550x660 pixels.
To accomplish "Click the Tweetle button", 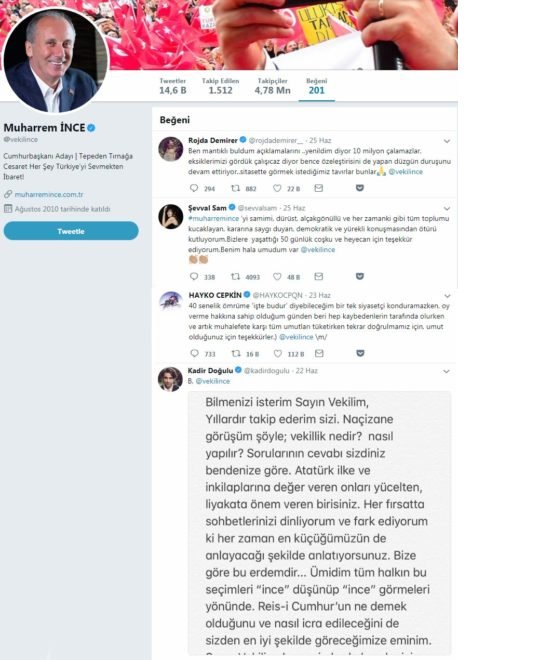I will pyautogui.click(x=71, y=231).
